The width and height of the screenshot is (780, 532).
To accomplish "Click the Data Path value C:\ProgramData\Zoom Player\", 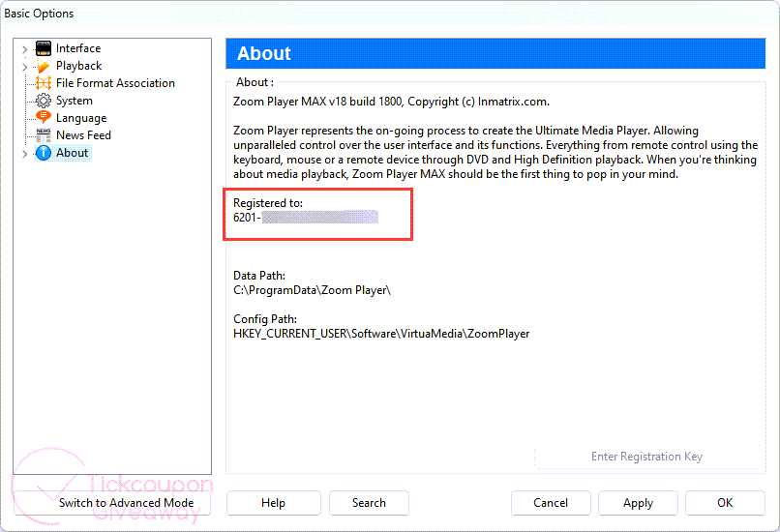I will (x=312, y=290).
